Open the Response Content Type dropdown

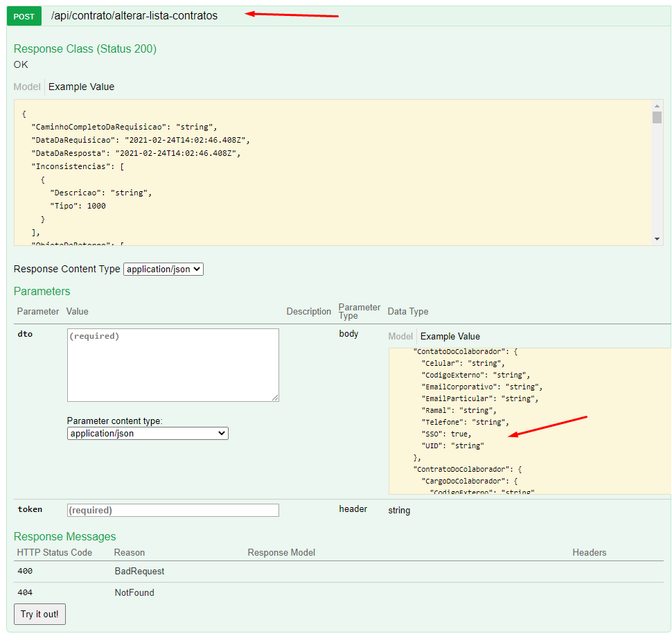[163, 269]
